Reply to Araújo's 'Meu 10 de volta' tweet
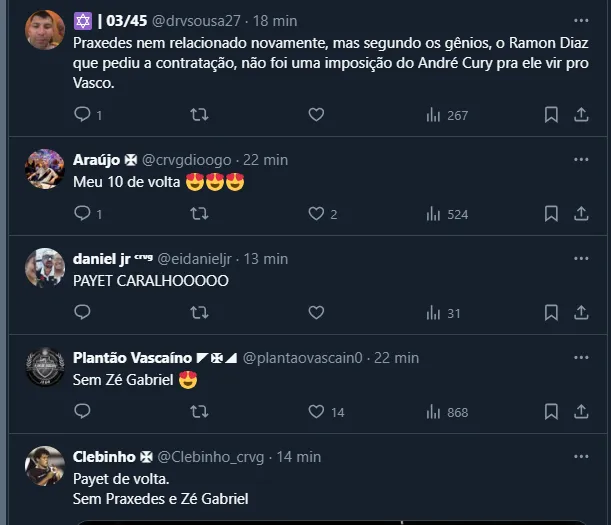Image resolution: width=611 pixels, height=525 pixels. click(82, 213)
